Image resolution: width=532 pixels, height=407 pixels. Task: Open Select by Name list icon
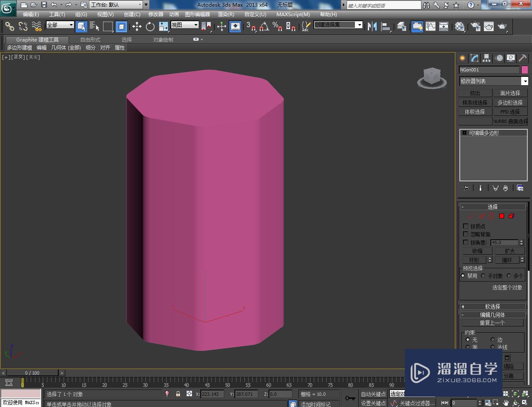(94, 27)
